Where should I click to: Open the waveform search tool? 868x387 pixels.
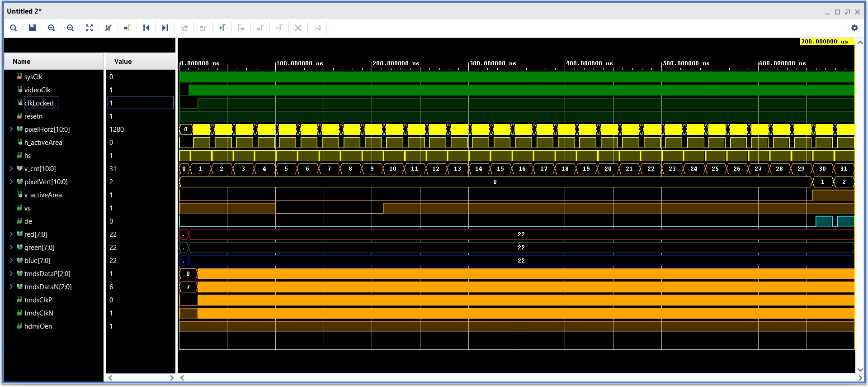pos(14,28)
